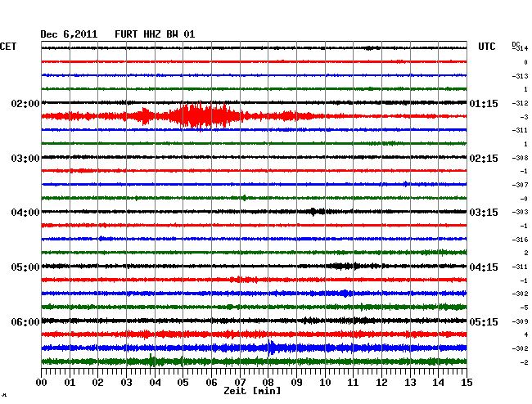Screen dimensions: 532x404
Task: Select the DC offset value '-312'
Action: click(x=520, y=103)
